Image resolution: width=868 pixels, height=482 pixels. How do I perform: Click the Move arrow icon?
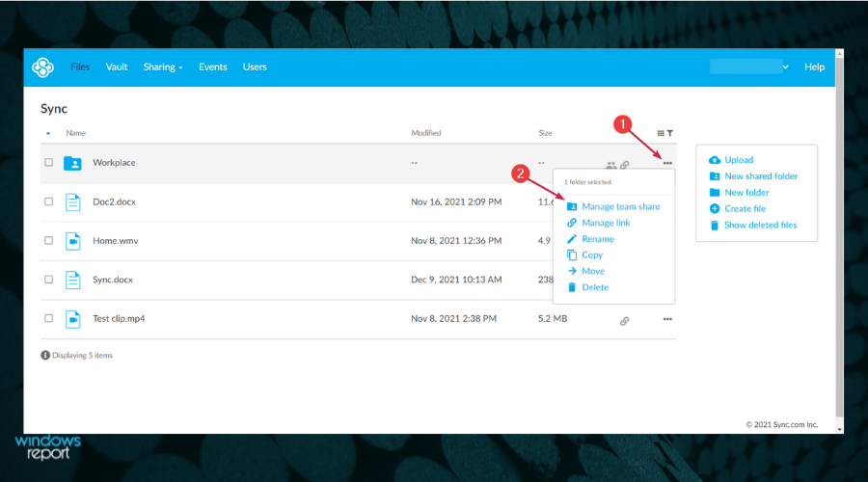572,271
